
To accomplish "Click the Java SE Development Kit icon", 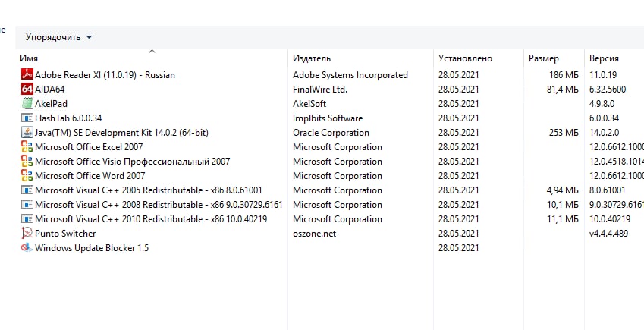I will coord(27,132).
